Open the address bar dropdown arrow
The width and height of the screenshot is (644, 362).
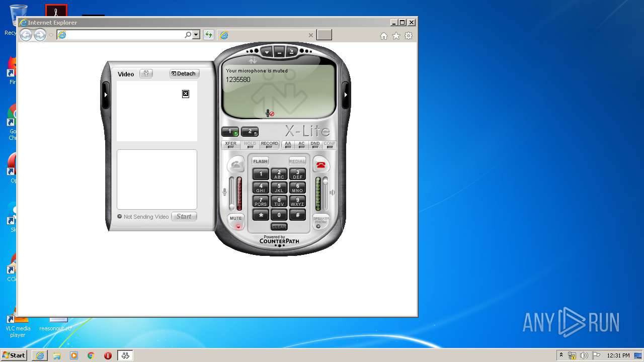(196, 35)
